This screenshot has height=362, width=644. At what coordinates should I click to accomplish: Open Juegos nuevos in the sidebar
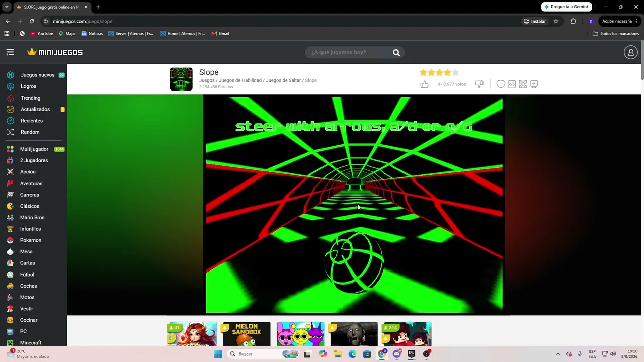pyautogui.click(x=37, y=75)
